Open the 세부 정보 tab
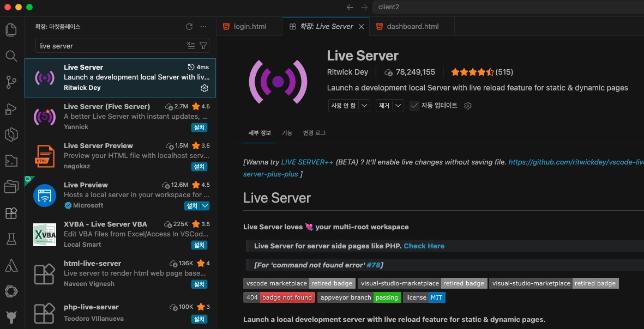This screenshot has height=329, width=644. point(260,133)
